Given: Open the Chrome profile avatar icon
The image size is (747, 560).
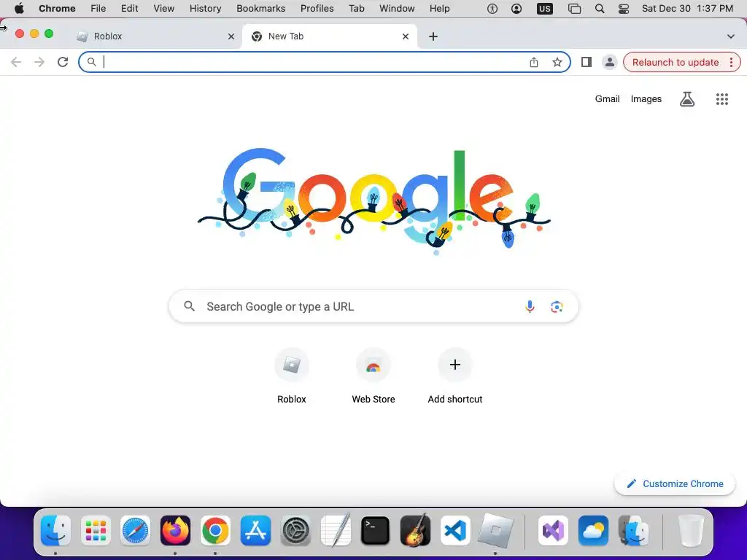Looking at the screenshot, I should [609, 63].
